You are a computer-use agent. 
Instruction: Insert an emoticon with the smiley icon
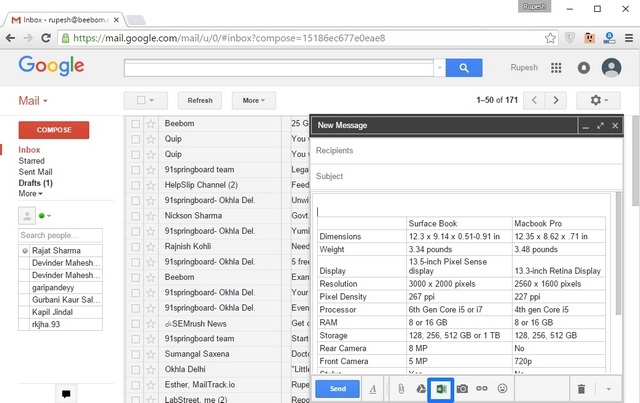[x=502, y=388]
